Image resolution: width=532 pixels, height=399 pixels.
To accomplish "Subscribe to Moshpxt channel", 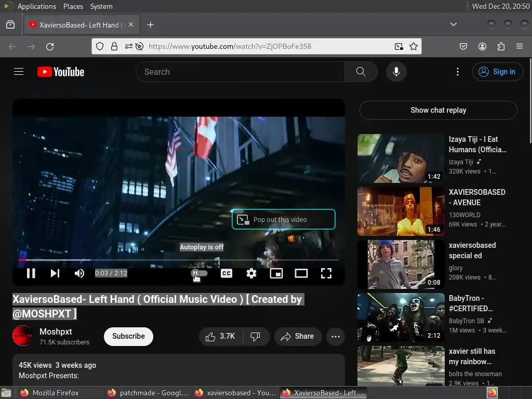I will point(128,336).
